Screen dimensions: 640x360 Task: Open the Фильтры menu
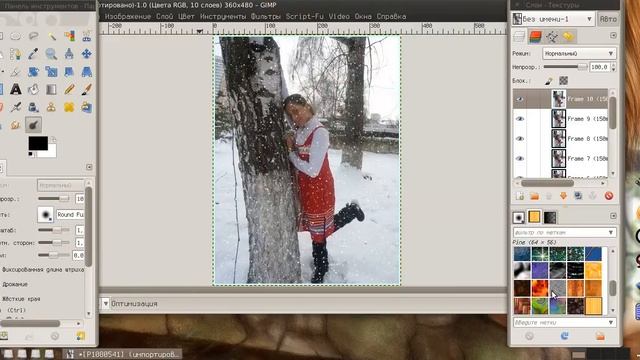(266, 17)
